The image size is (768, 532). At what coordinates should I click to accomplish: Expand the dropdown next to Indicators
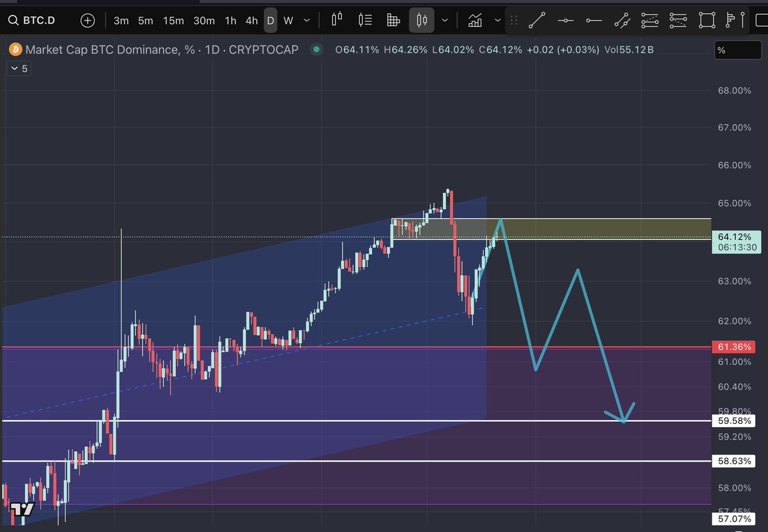(497, 20)
